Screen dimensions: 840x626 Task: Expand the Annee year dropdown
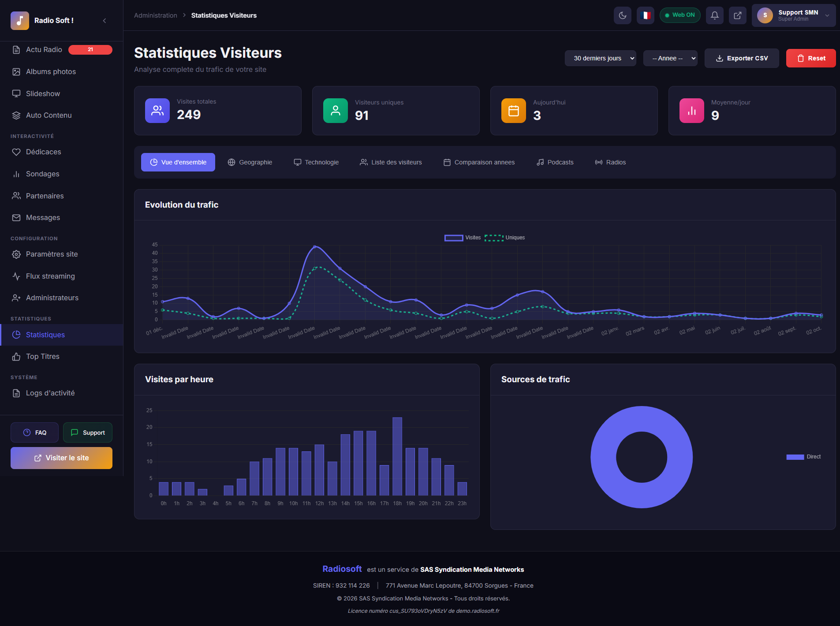[670, 58]
